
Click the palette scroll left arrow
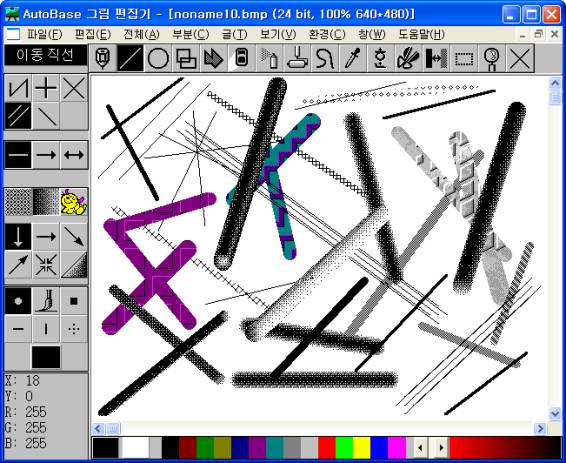pyautogui.click(x=420, y=448)
